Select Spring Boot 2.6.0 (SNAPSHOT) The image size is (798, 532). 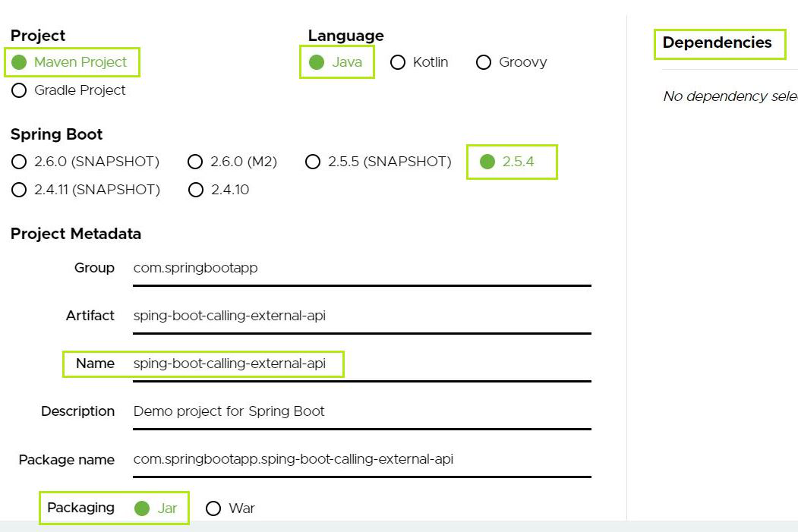coord(20,162)
